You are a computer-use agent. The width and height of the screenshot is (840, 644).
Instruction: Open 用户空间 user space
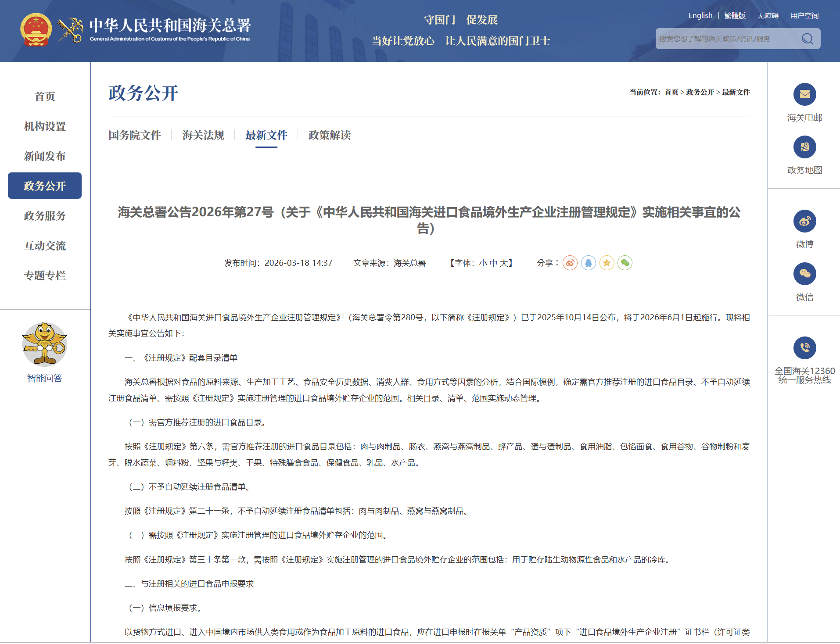[804, 16]
